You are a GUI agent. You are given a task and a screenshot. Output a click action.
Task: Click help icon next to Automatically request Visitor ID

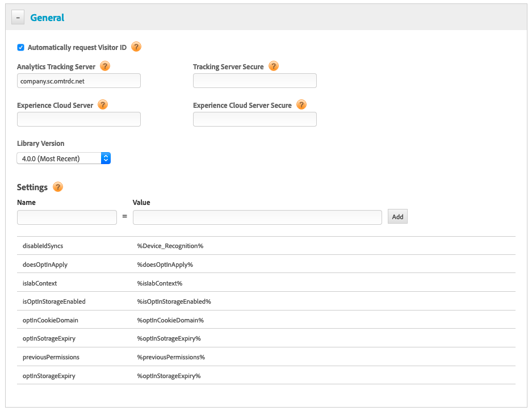click(x=136, y=47)
